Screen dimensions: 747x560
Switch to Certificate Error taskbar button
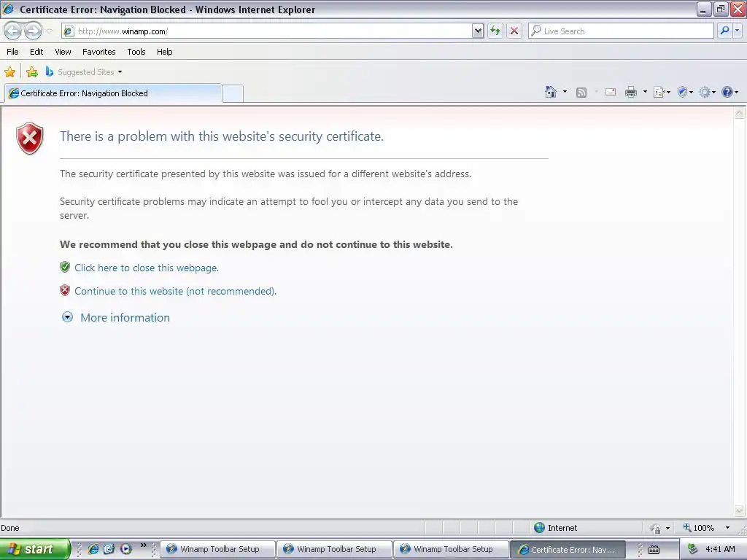568,550
